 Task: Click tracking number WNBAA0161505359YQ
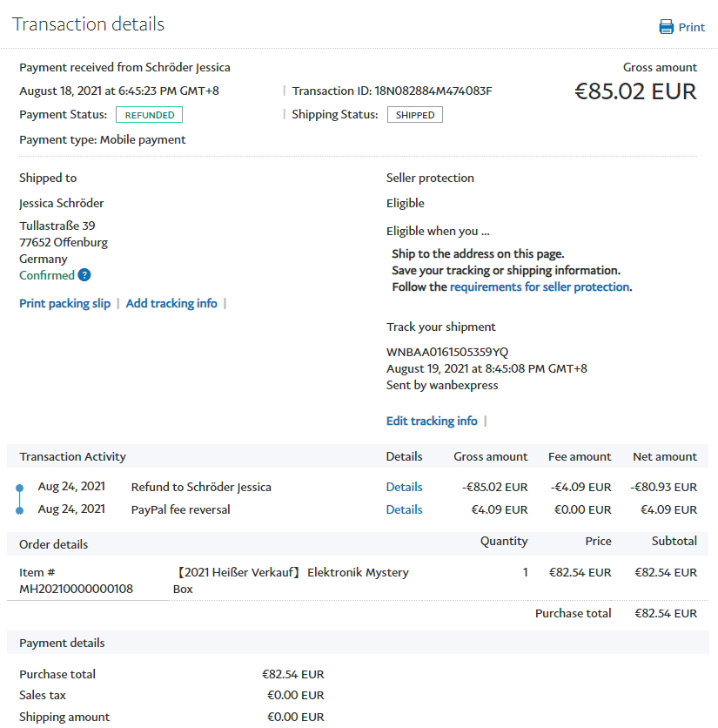point(447,352)
